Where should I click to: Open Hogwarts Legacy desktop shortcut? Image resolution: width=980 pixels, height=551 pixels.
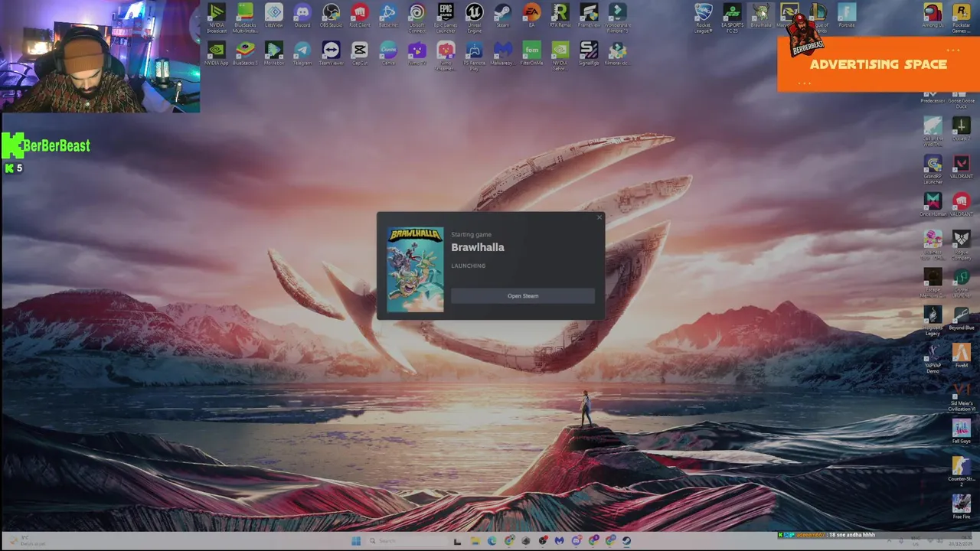pos(933,321)
